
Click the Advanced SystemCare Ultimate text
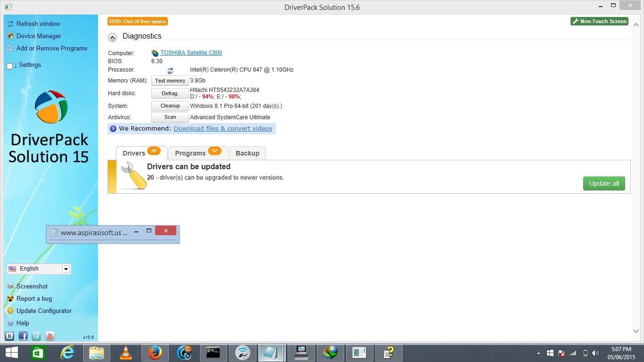230,117
